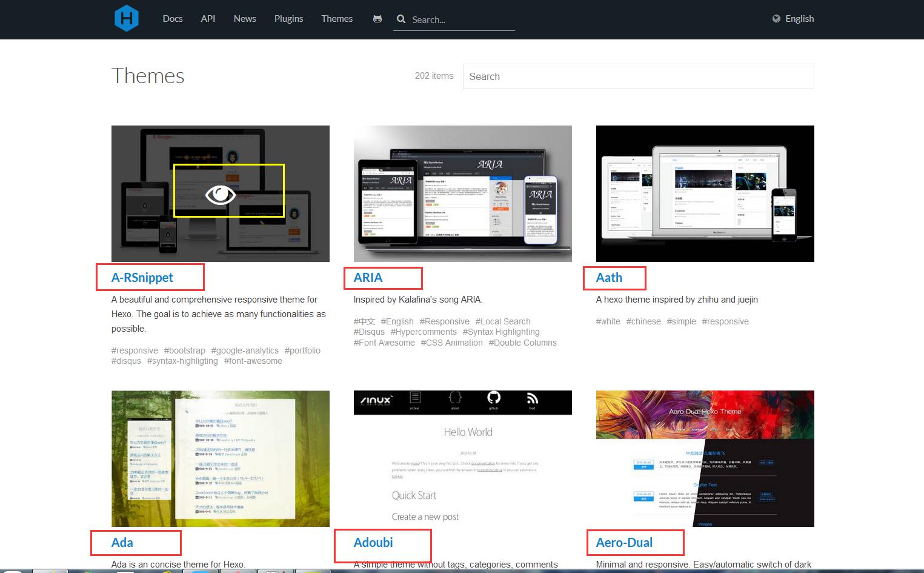The width and height of the screenshot is (924, 573).
Task: Open the Aath theme link
Action: coord(609,277)
